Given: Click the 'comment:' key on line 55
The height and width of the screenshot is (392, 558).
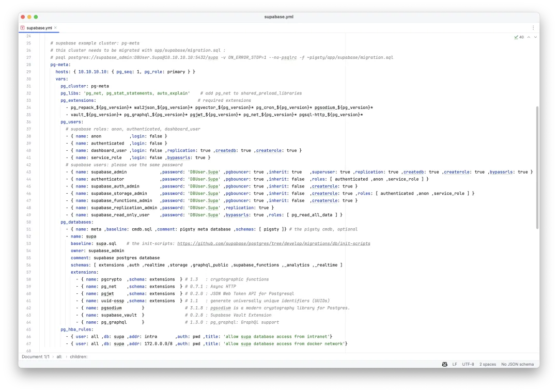Looking at the screenshot, I should tap(81, 258).
